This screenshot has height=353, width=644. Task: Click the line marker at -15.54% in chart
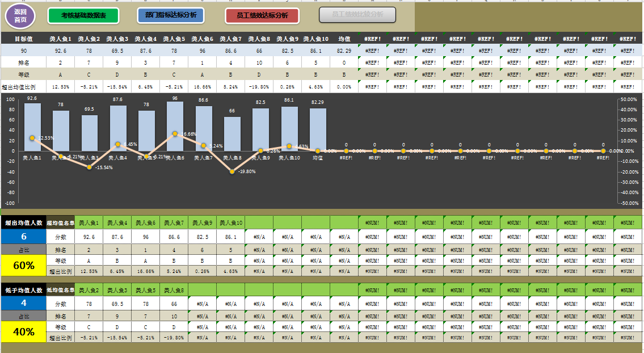pos(90,167)
